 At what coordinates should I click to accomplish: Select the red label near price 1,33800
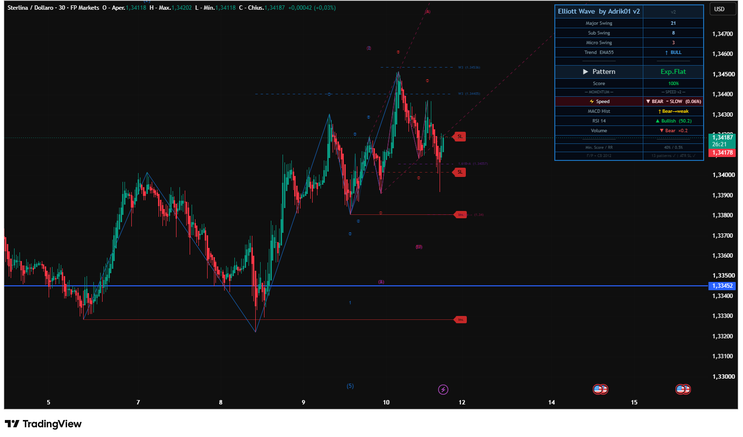point(460,215)
